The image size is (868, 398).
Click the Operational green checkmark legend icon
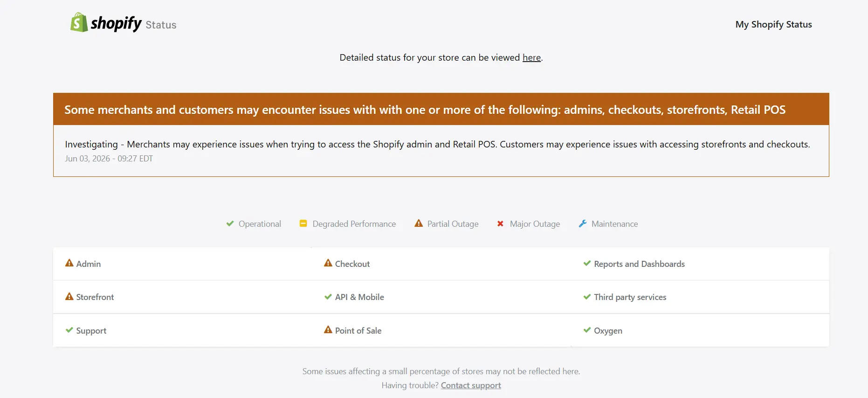(x=230, y=223)
